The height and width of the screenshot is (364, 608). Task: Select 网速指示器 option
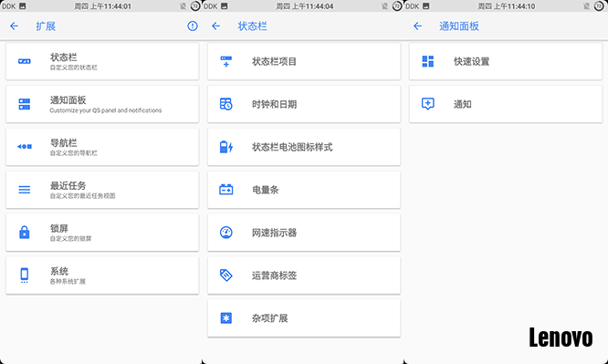tap(304, 233)
